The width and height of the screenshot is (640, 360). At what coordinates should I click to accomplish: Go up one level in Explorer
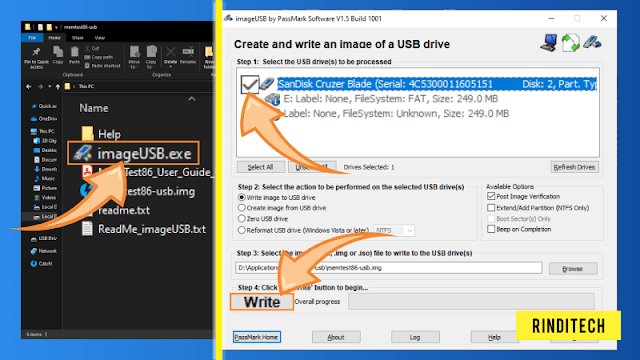[58, 87]
